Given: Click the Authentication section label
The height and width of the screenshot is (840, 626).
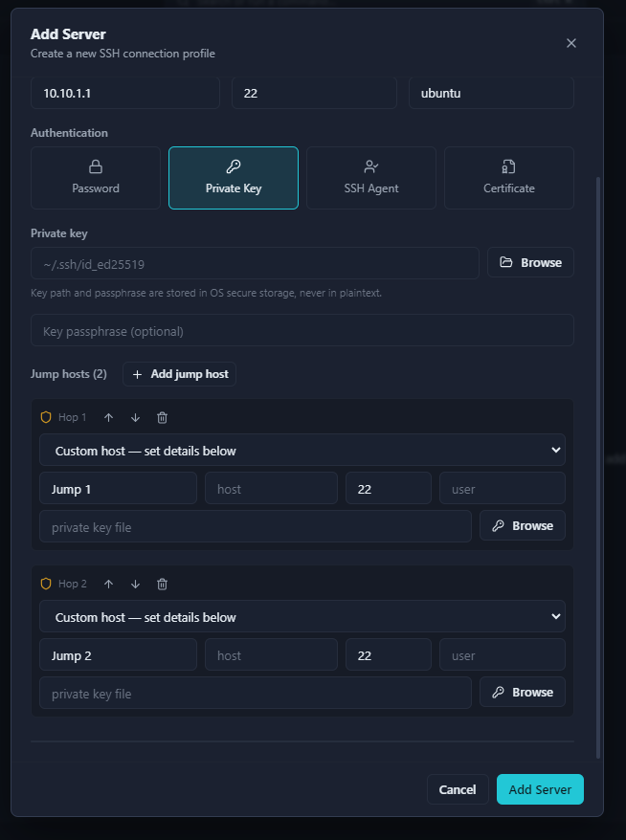Looking at the screenshot, I should pos(69,133).
